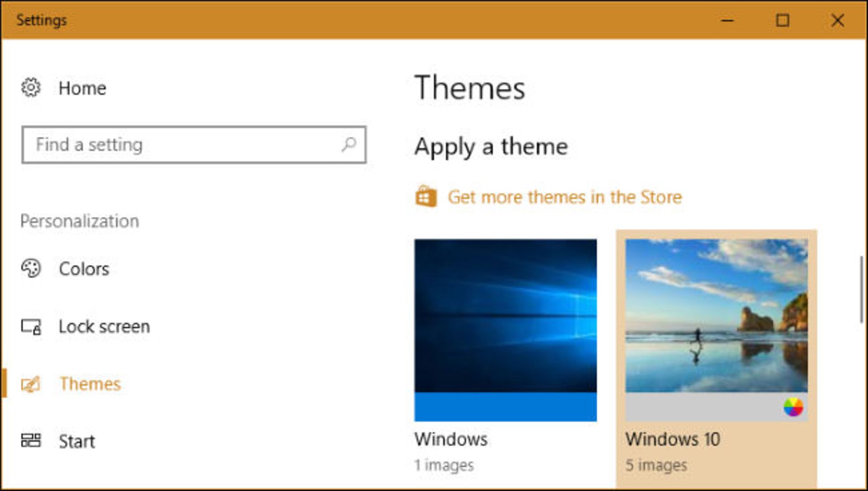Select the Lock screen section
Viewport: 868px width, 491px height.
point(104,327)
